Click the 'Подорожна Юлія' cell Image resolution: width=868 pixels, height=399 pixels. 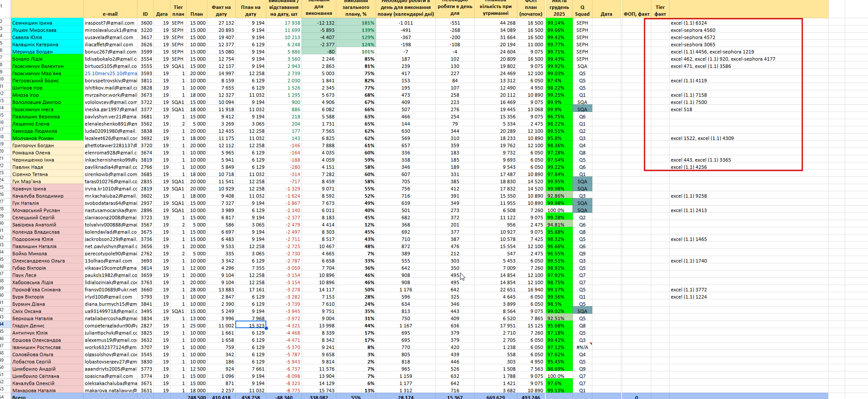pos(47,239)
